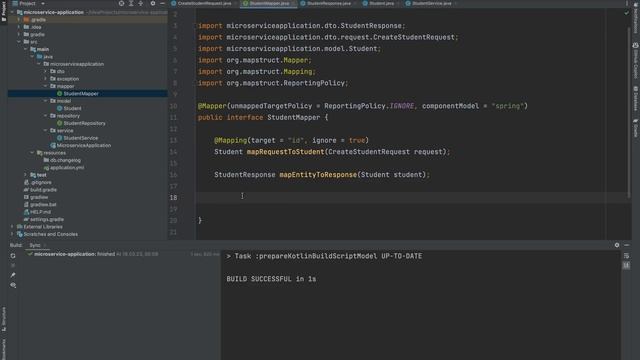Select .gitignore file
Viewport: 640px width, 360px height.
pyautogui.click(x=38, y=182)
